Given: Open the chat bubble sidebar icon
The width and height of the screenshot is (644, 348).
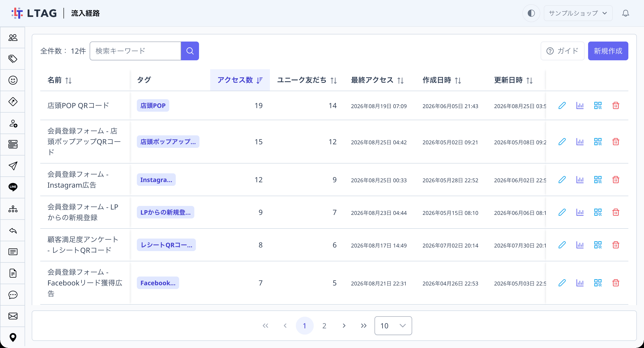Looking at the screenshot, I should coord(13,295).
